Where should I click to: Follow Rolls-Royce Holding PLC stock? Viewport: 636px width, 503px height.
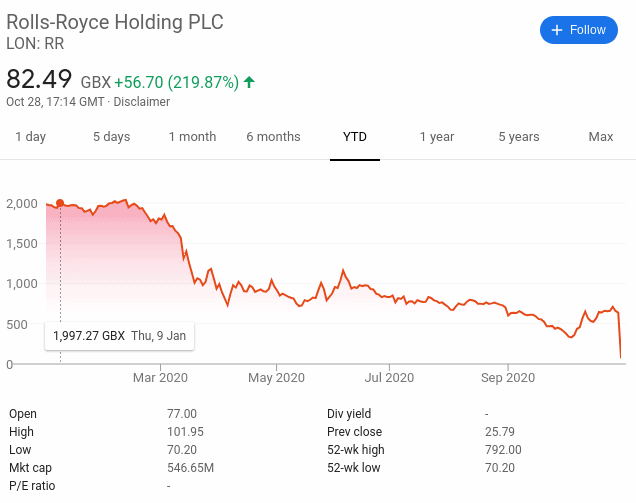pyautogui.click(x=579, y=30)
